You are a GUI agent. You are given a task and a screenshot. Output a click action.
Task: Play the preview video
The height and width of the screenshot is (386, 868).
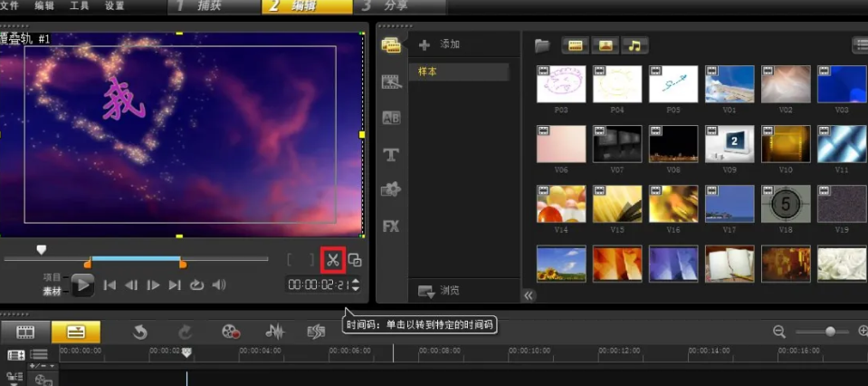coord(83,285)
